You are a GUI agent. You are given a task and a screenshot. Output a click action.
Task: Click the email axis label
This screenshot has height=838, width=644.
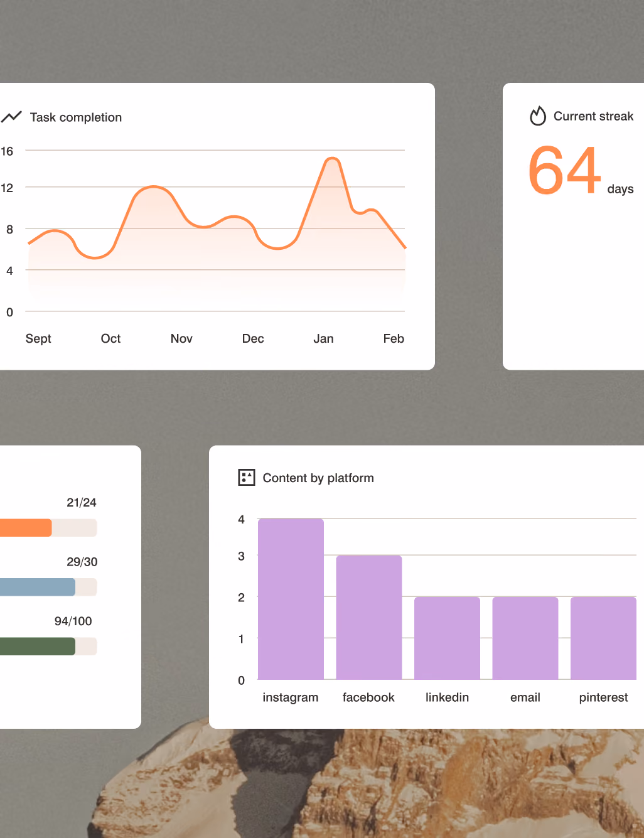525,697
